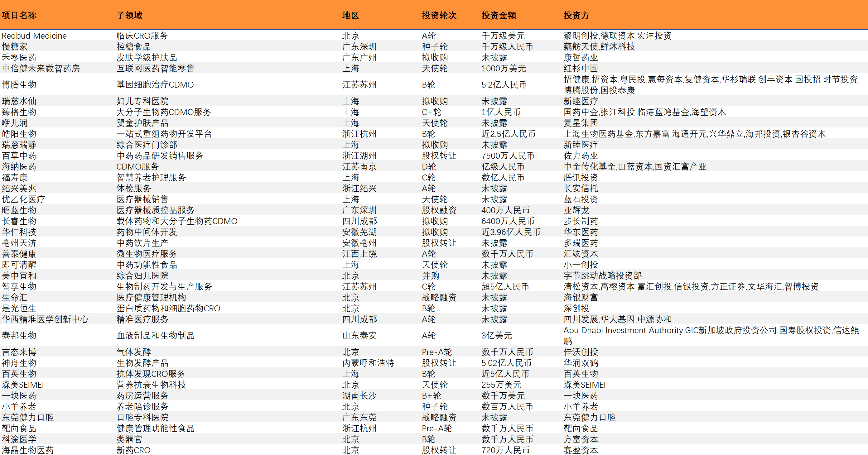
Task: Select the 福寿康 project cell
Action: (x=14, y=178)
